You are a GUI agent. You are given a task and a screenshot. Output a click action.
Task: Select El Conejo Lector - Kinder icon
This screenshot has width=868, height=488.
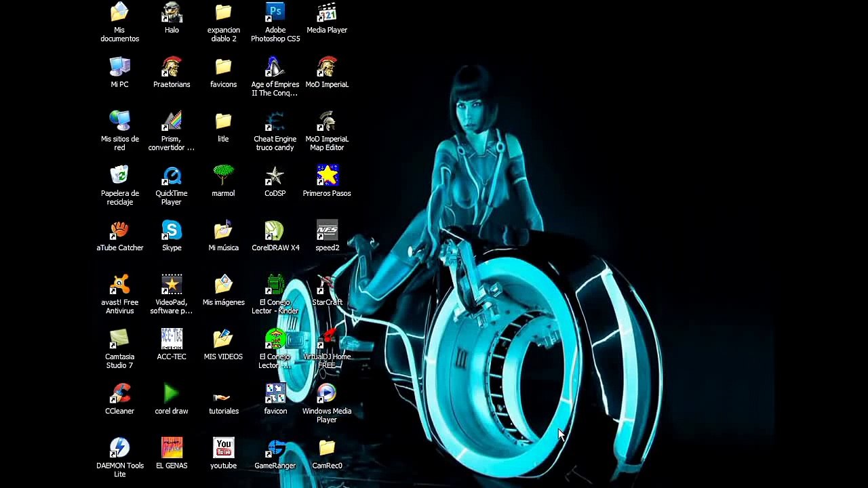(275, 284)
